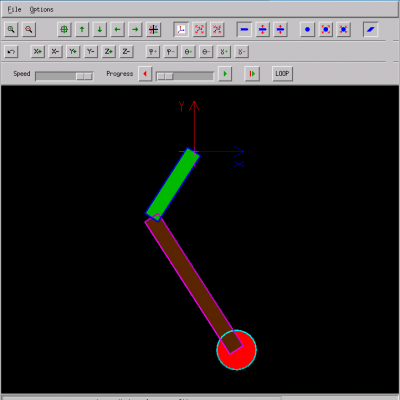Toggle the coordinate axes display icon
Screen dimensions: 400x400
click(181, 29)
